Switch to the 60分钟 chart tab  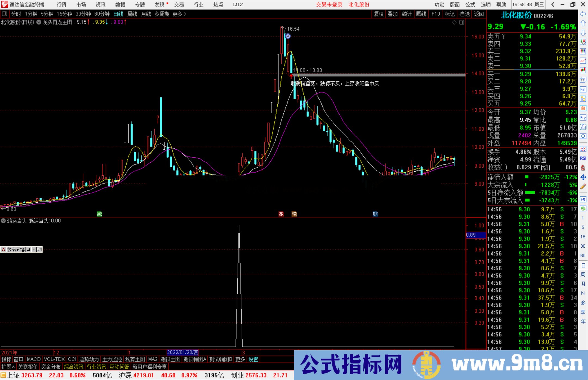pyautogui.click(x=102, y=14)
